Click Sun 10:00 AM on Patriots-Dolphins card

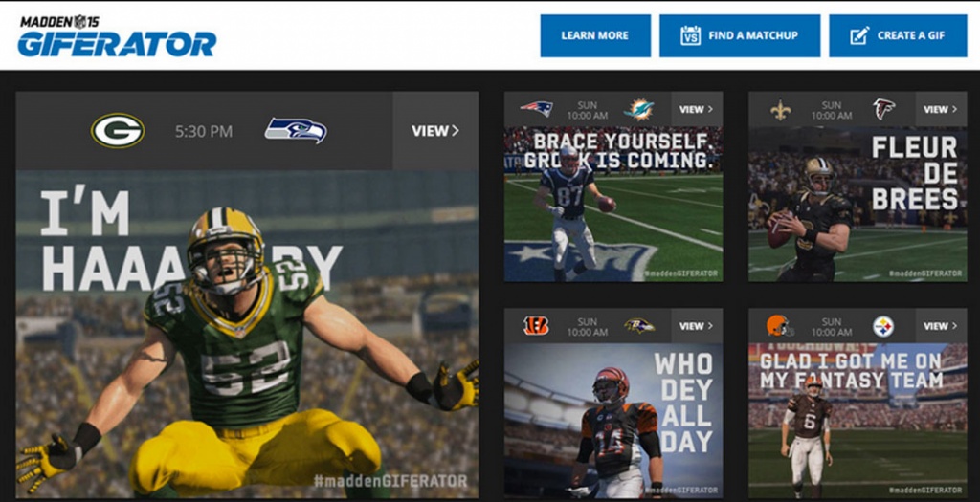[x=587, y=111]
